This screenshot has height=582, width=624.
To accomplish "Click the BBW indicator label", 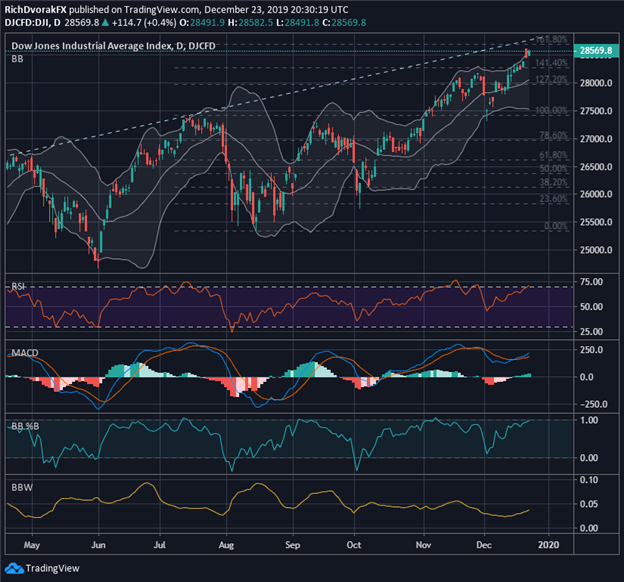I will click(x=22, y=487).
